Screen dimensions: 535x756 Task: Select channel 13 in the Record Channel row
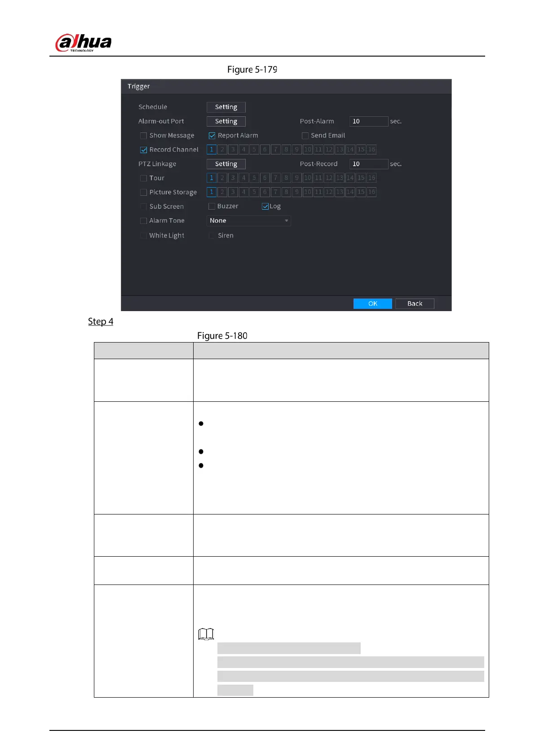tap(340, 149)
